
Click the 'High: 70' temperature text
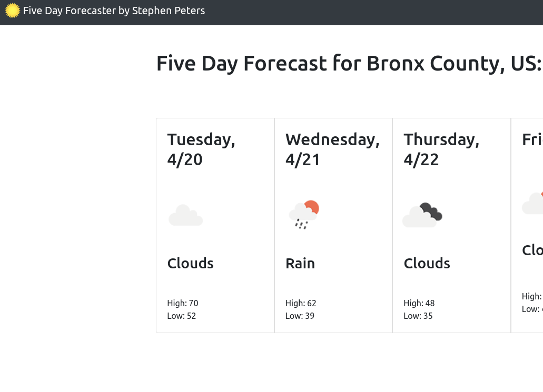point(183,303)
